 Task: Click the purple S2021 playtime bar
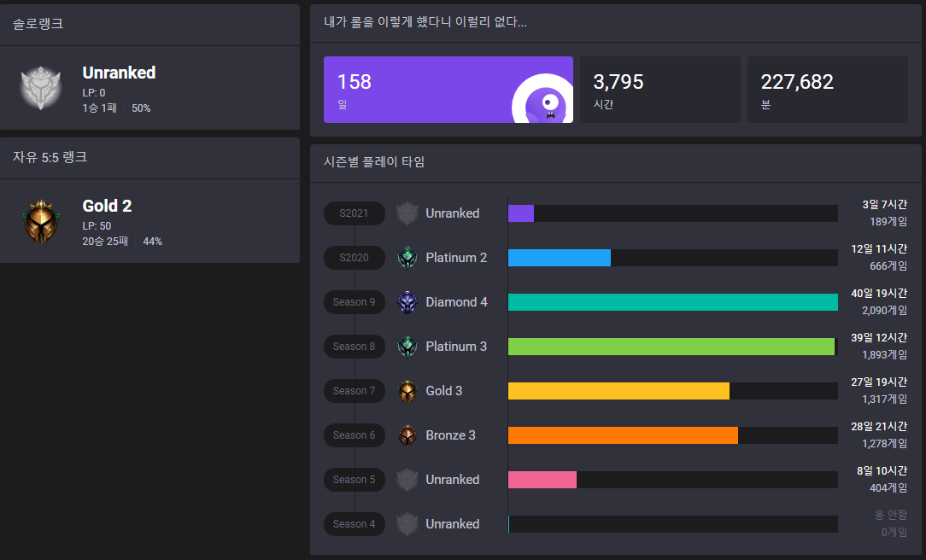point(521,213)
